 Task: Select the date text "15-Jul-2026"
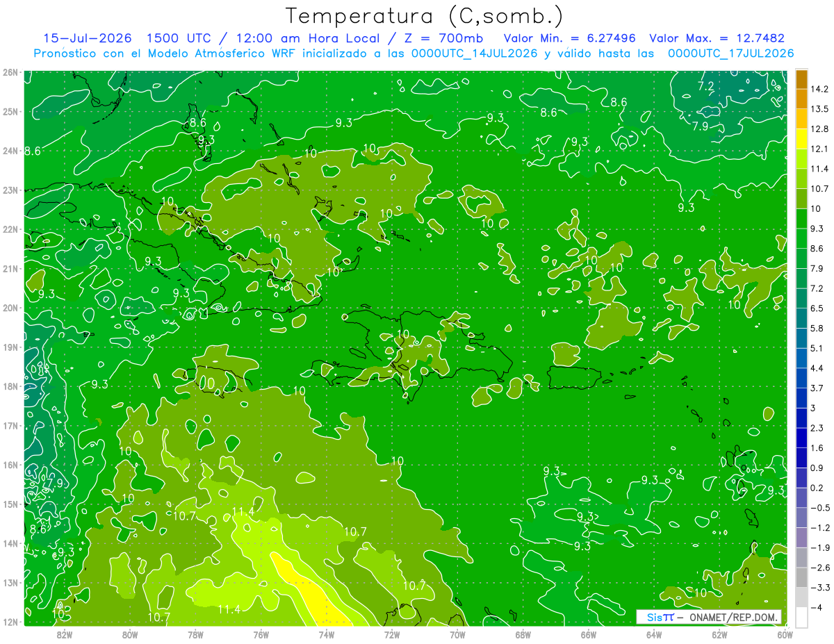pyautogui.click(x=88, y=38)
